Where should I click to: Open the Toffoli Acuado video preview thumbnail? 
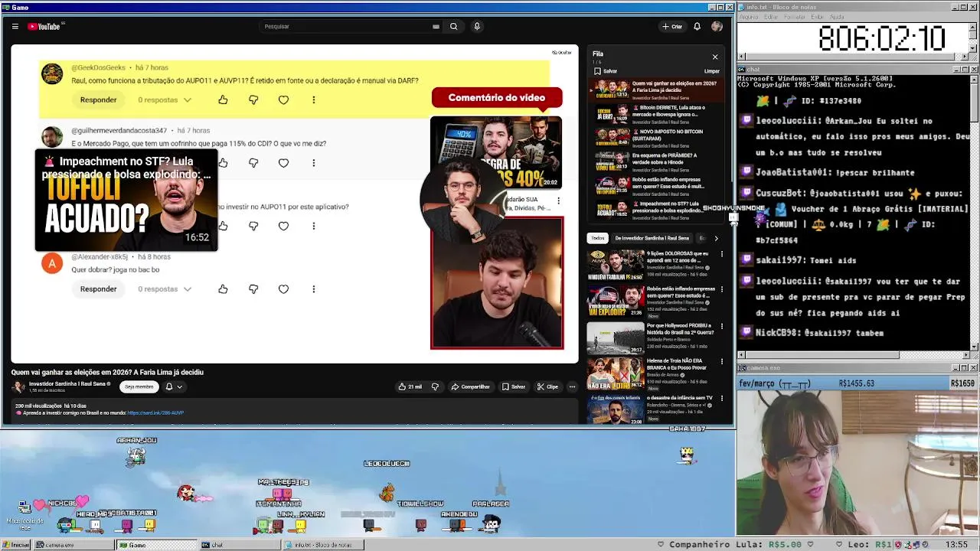pos(126,201)
